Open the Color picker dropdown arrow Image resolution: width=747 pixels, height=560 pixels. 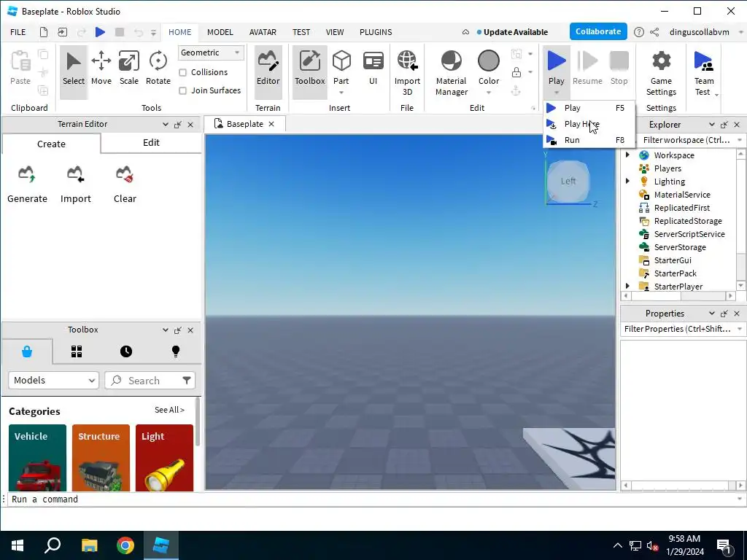click(x=489, y=93)
